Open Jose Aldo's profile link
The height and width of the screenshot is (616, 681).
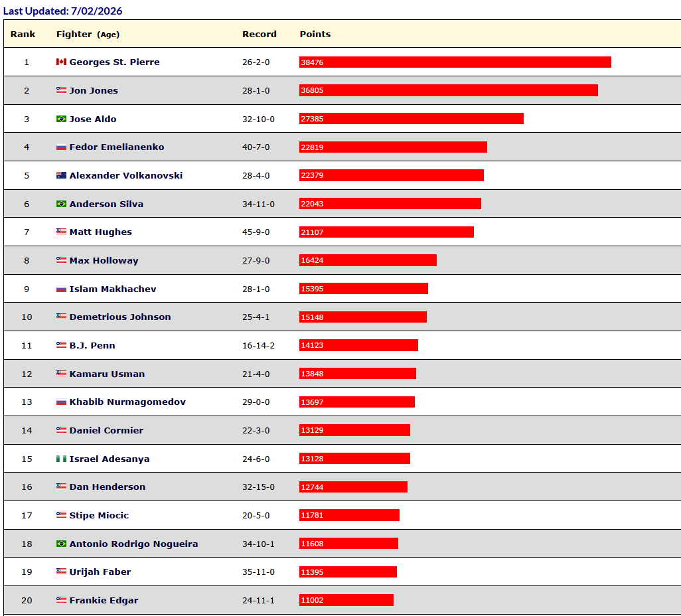(x=93, y=119)
